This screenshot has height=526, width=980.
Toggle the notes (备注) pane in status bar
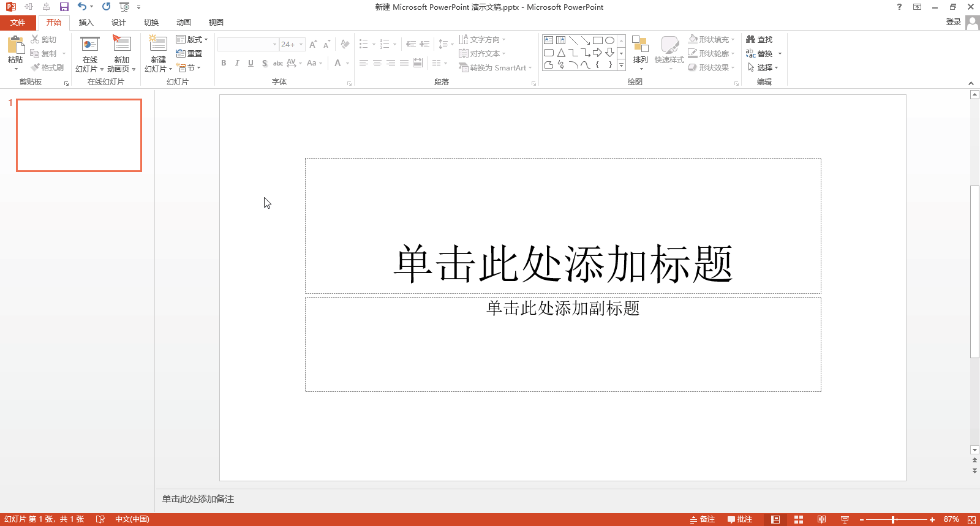pos(703,519)
